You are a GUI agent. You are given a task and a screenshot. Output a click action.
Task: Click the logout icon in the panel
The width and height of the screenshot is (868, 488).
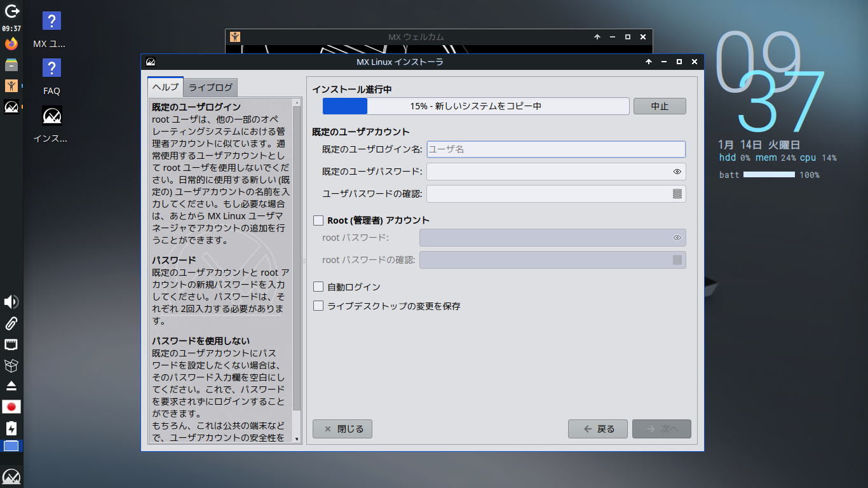coord(11,11)
